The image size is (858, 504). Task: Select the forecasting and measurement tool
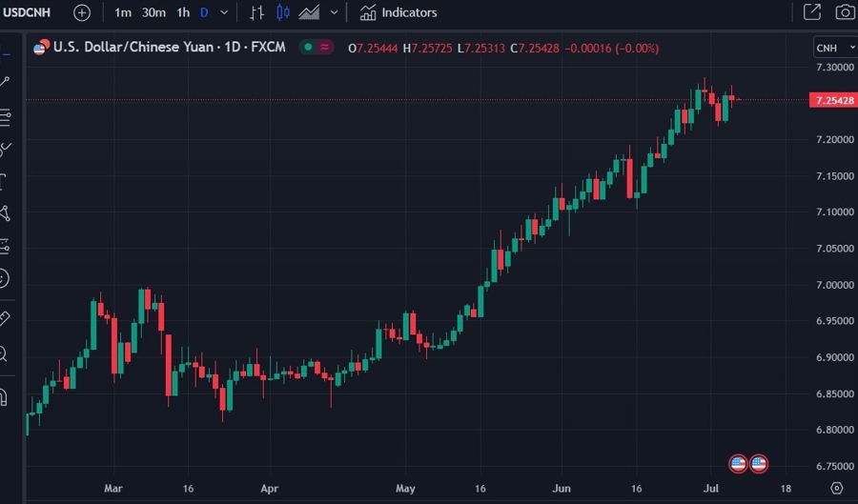5,247
